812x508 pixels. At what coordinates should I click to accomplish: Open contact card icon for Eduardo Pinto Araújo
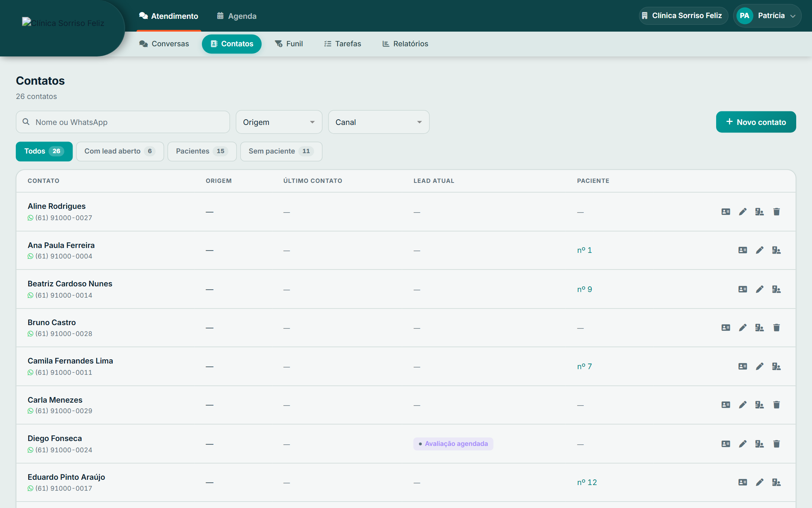[742, 482]
